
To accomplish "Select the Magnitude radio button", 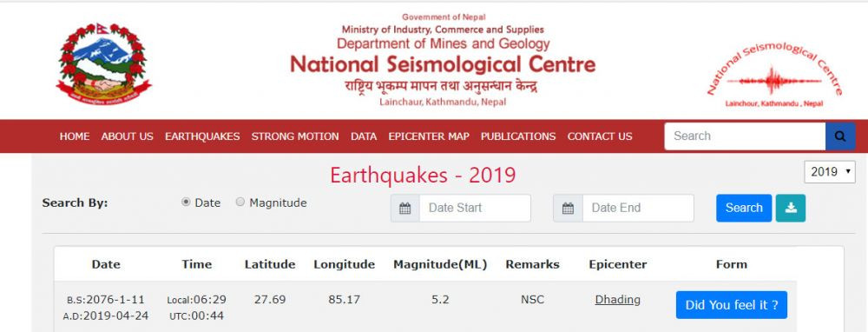I will pos(240,203).
